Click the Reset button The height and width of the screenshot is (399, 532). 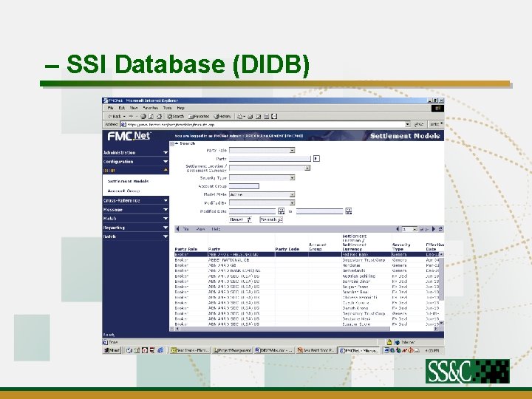[240, 220]
